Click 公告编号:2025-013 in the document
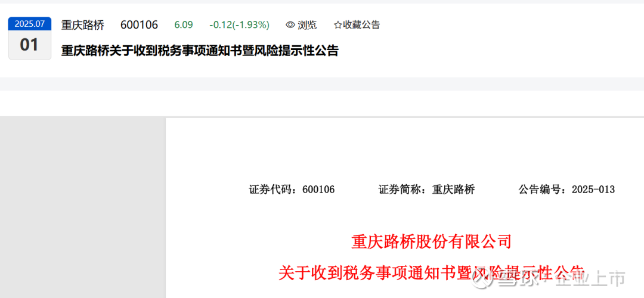 click(x=566, y=190)
